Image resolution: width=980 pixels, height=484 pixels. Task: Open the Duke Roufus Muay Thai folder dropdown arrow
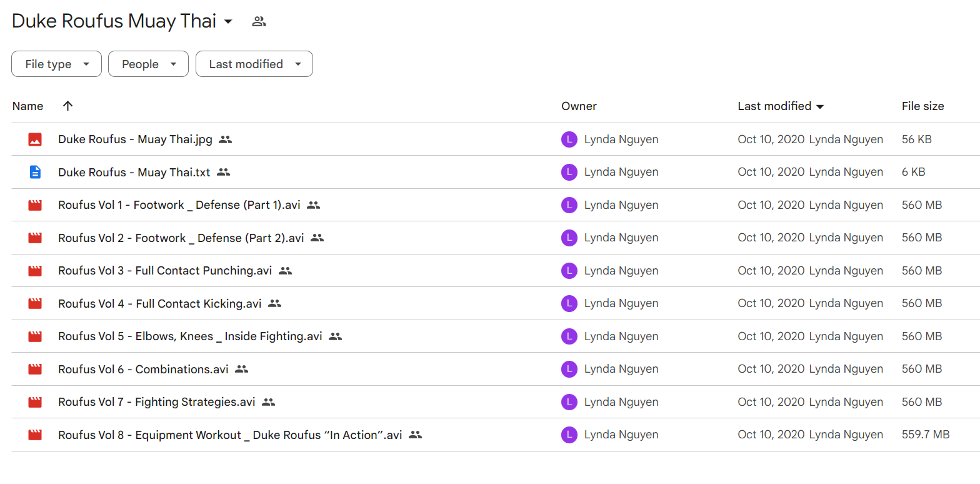228,22
